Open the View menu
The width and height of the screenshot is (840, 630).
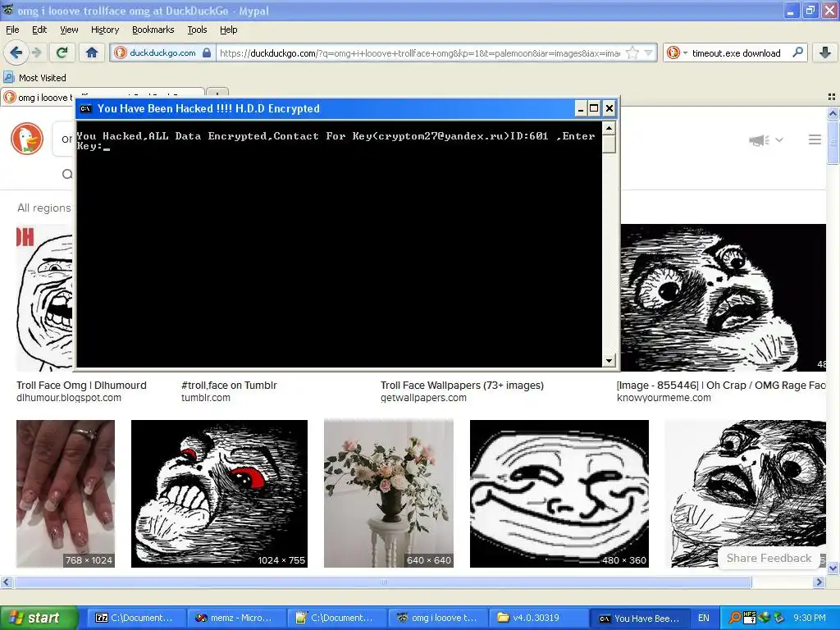[69, 30]
